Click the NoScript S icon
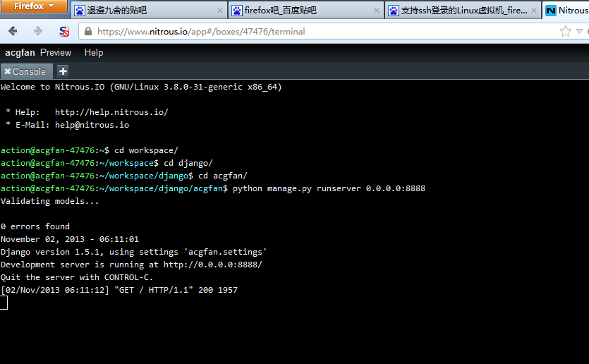 click(x=64, y=32)
